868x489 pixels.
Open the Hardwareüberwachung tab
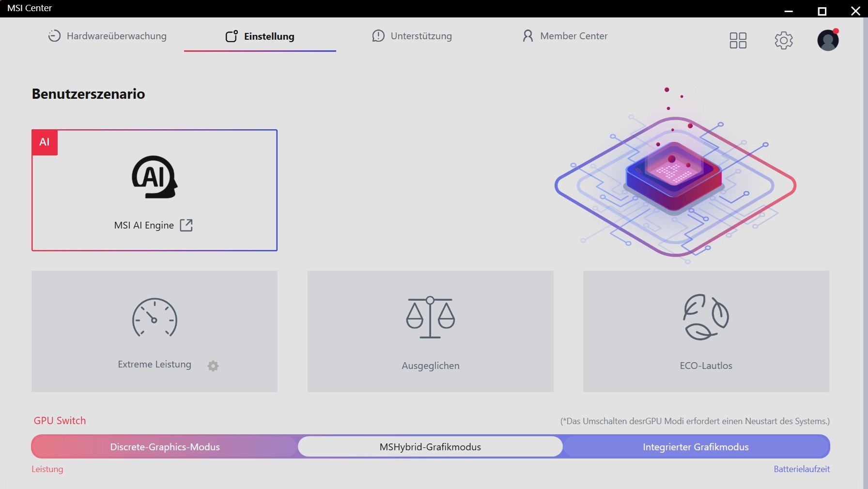point(107,36)
